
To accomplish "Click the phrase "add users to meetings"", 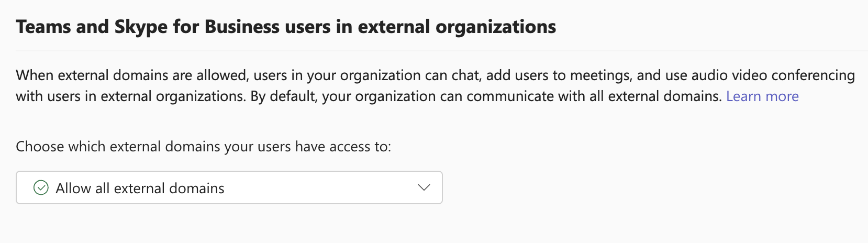I will tap(558, 75).
